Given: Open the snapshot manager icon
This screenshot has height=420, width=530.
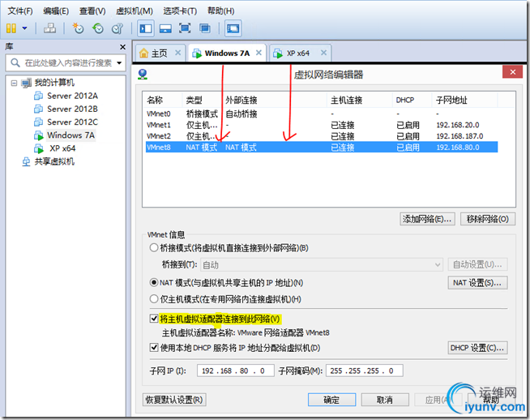Looking at the screenshot, I should point(118,28).
